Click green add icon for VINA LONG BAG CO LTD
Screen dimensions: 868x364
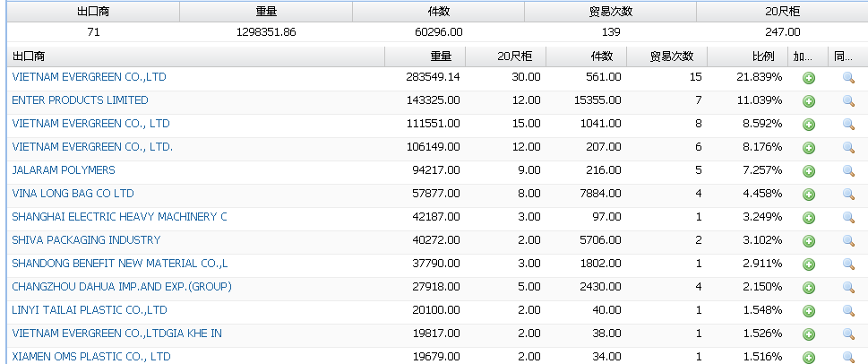click(x=809, y=195)
